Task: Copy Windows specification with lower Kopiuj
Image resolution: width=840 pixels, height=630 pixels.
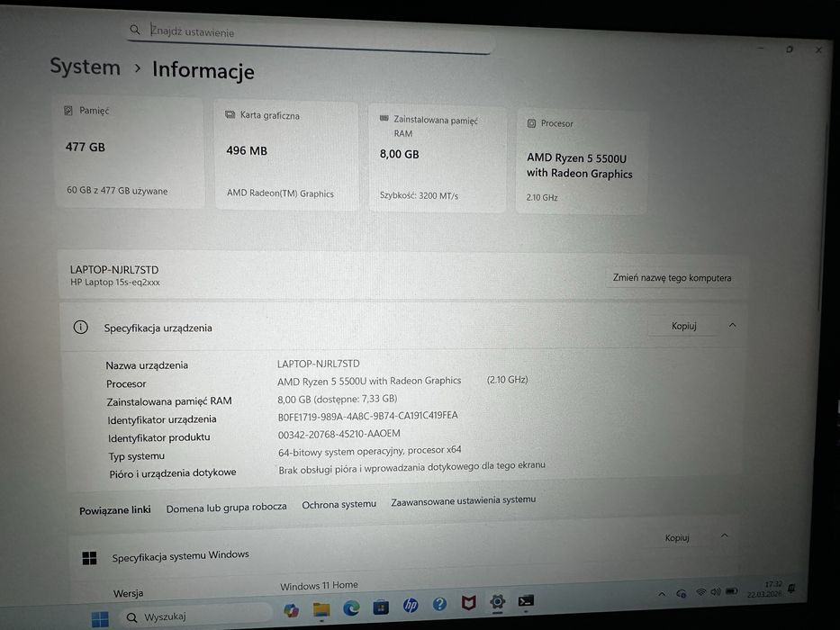Action: click(x=677, y=537)
